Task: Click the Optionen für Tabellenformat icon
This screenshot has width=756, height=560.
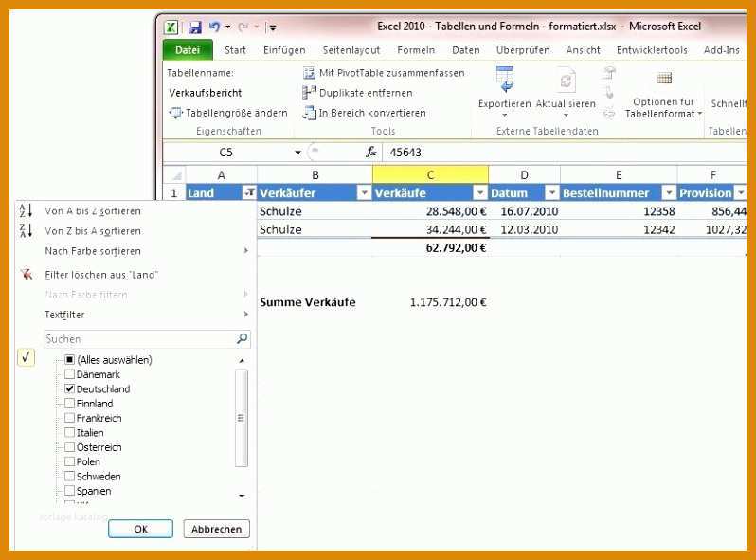Action: coord(664,78)
